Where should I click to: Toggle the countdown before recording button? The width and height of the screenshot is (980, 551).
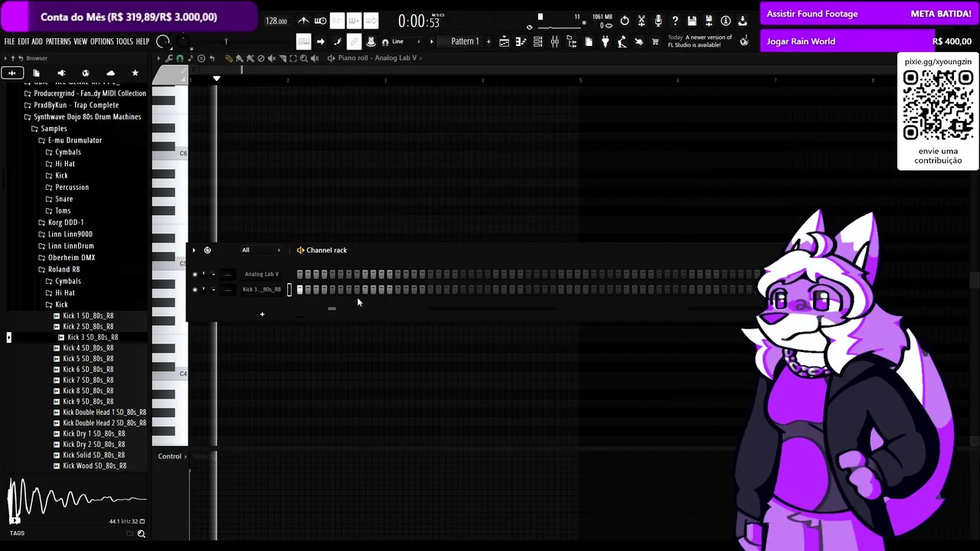pos(337,21)
